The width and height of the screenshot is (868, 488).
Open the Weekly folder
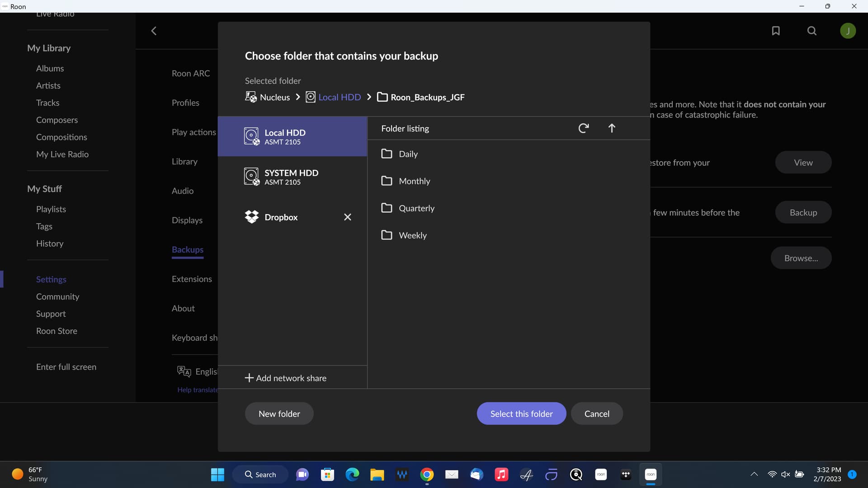click(509, 235)
